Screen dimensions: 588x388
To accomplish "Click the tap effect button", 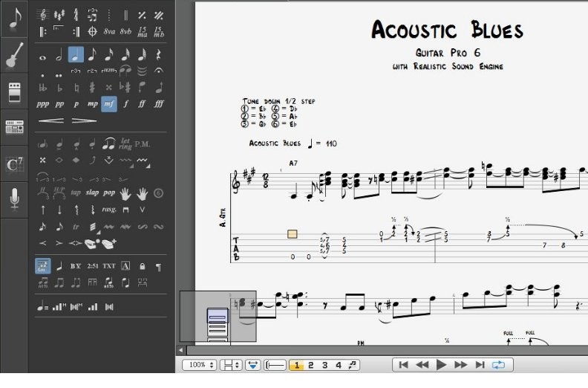I will point(76,193).
